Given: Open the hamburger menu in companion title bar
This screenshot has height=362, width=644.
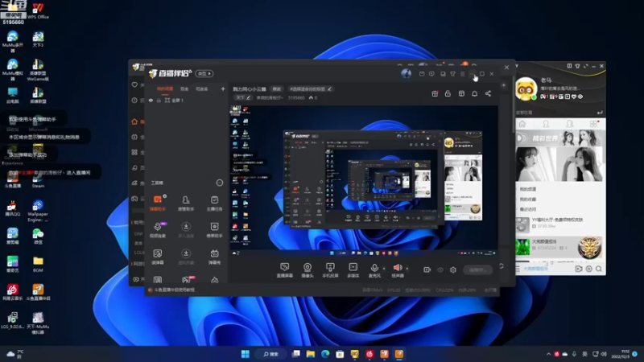Looking at the screenshot, I should click(462, 74).
